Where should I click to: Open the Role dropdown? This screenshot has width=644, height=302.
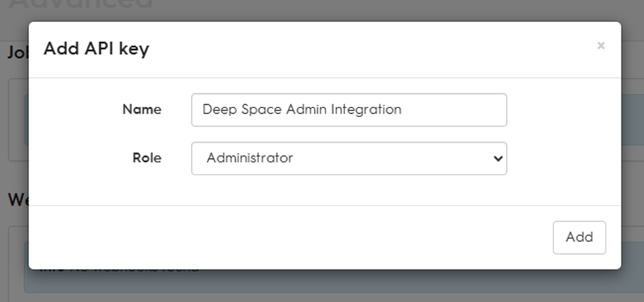point(349,158)
